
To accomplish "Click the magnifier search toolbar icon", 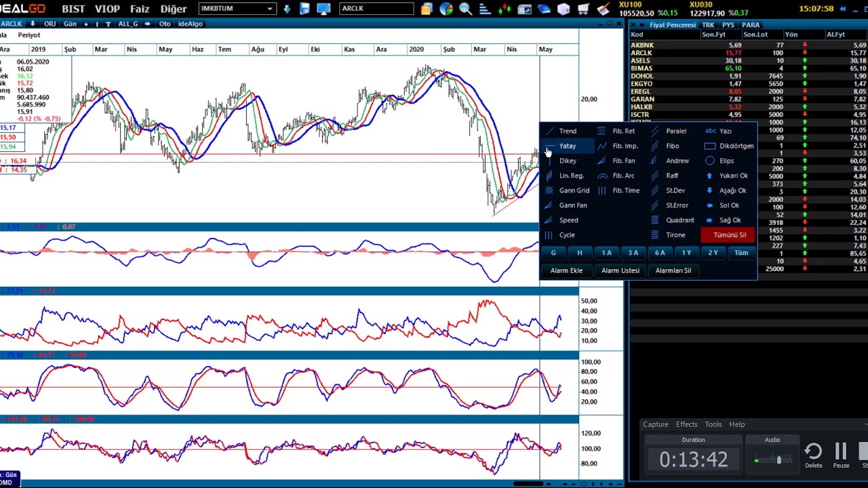I will (465, 9).
